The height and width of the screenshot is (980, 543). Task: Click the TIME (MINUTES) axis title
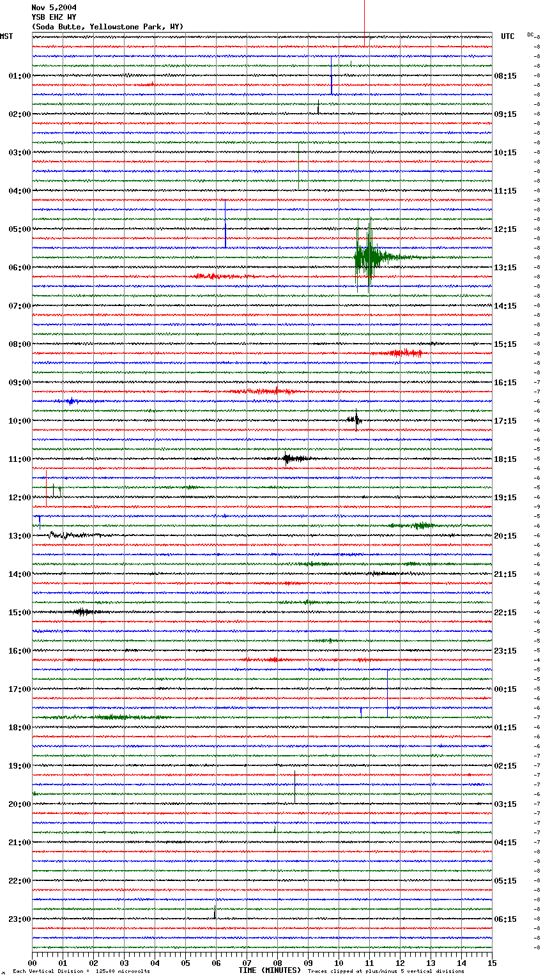click(x=270, y=970)
